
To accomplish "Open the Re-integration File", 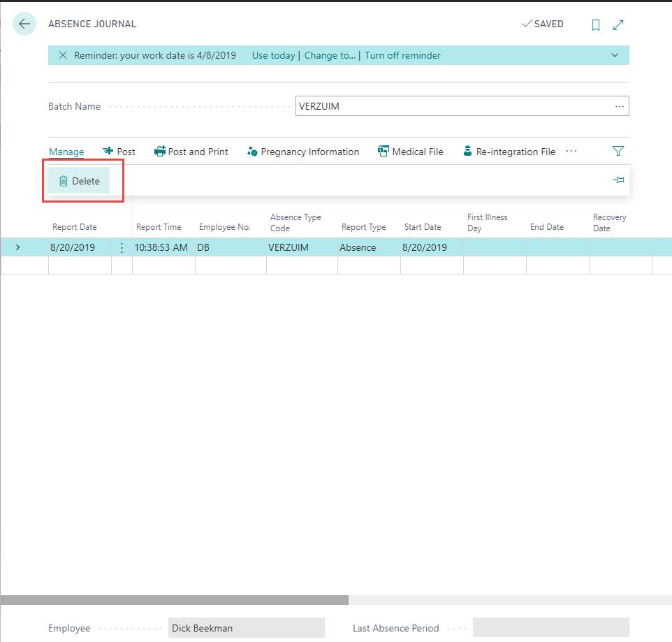I will [509, 151].
